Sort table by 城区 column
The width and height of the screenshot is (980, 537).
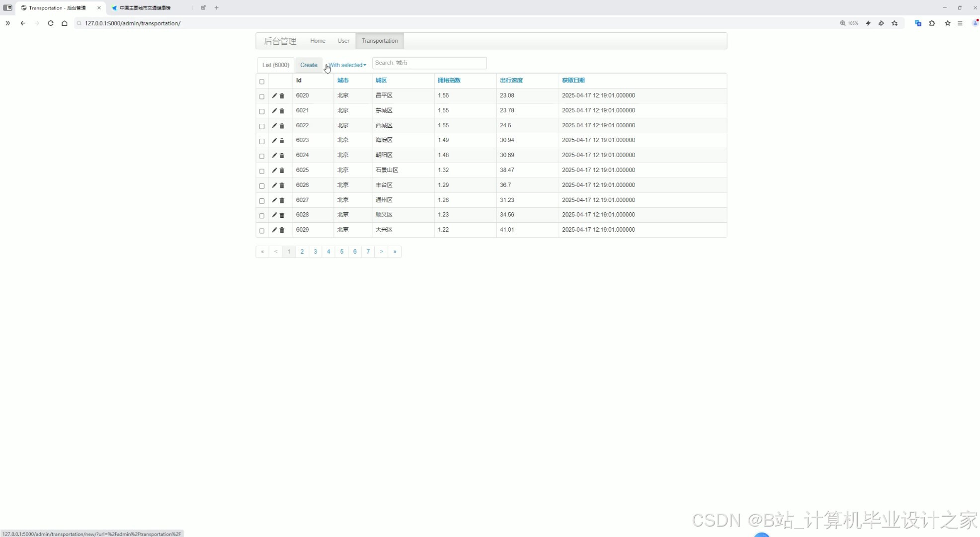(x=381, y=80)
